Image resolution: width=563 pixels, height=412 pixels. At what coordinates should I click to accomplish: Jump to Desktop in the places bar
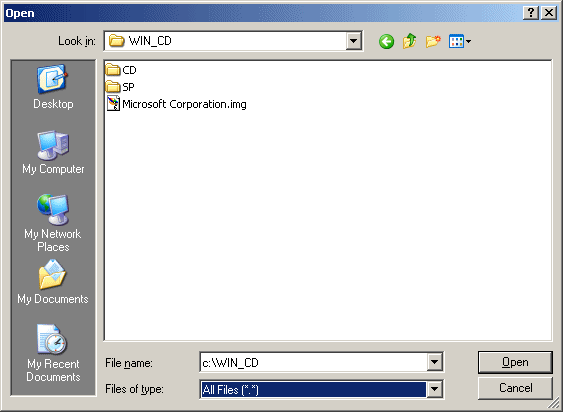[x=53, y=87]
